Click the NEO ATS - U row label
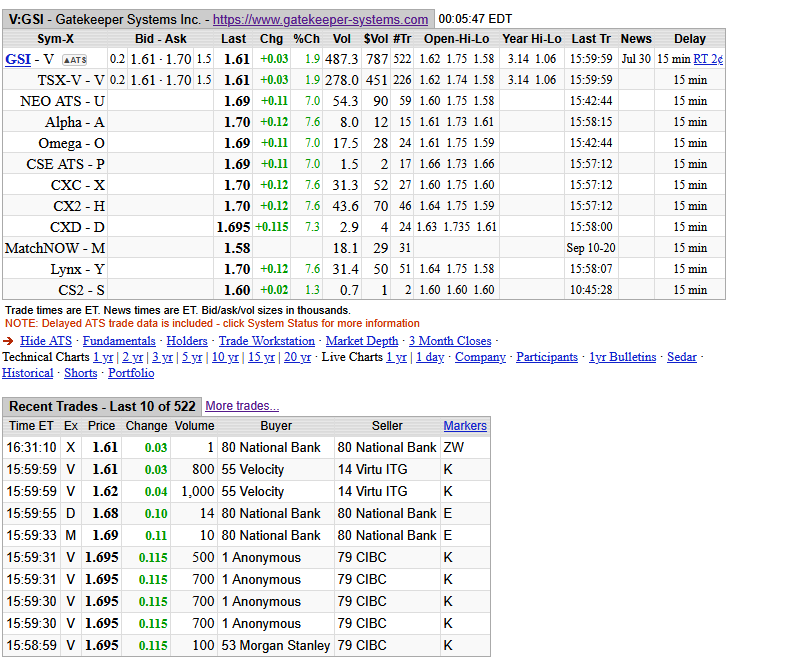Viewport: 804px width, 662px height. [62, 101]
